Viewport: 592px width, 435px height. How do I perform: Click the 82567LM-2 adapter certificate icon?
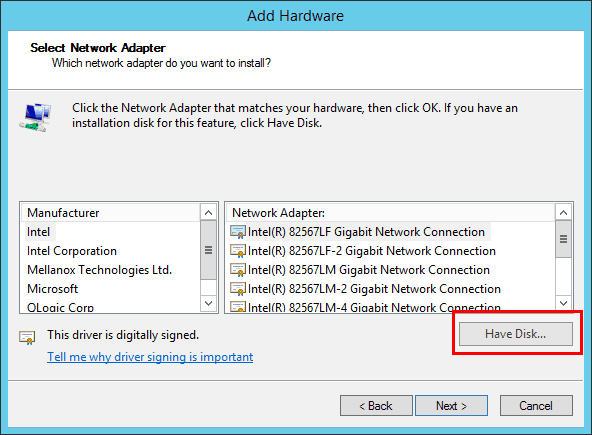(x=238, y=289)
